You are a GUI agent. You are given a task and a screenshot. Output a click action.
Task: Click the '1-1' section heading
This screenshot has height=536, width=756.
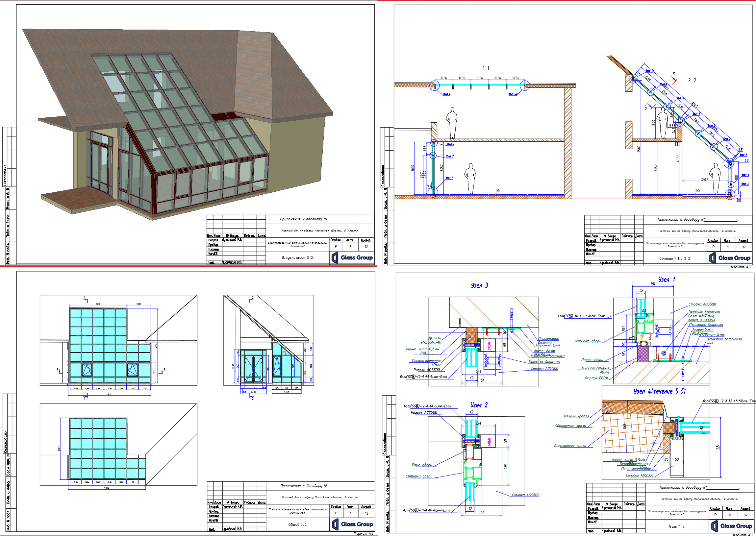486,68
